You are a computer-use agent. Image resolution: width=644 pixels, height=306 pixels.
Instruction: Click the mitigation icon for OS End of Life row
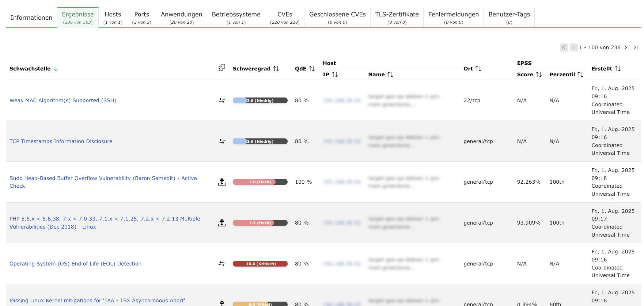[222, 264]
